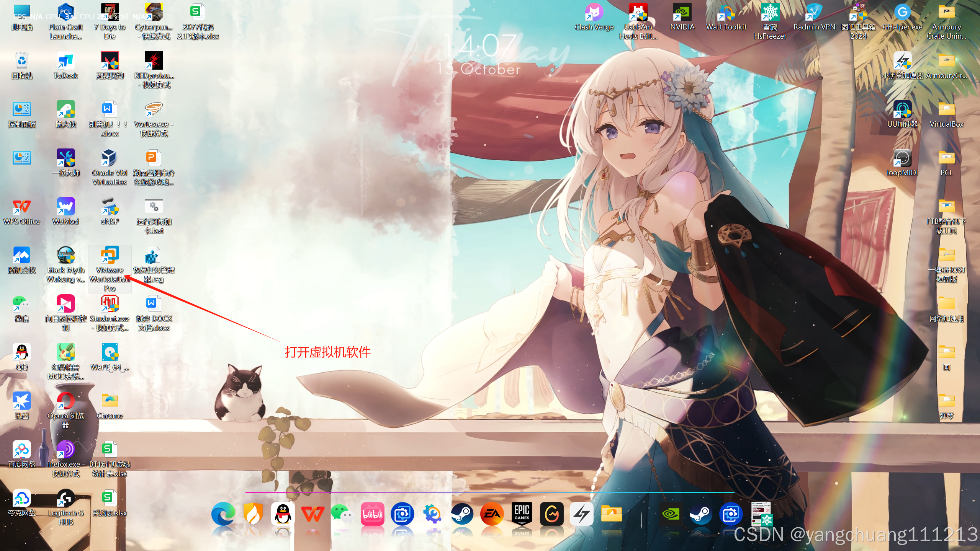Screen dimensions: 980x551
Task: Open the 雪藏 HsFreezer shortcut
Action: click(x=770, y=22)
